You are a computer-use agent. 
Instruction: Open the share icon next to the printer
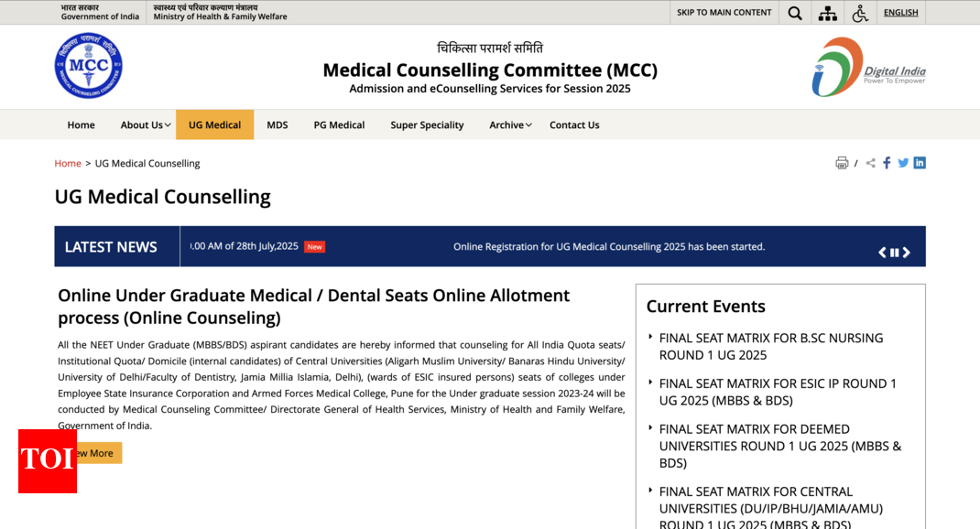point(870,162)
